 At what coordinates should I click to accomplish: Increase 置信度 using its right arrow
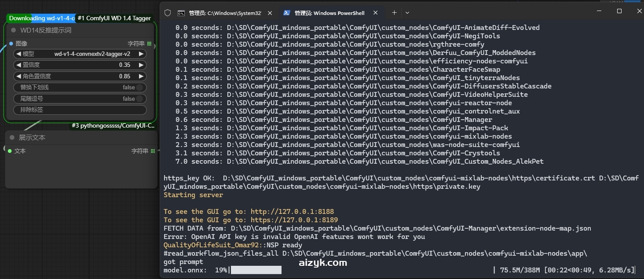point(141,65)
